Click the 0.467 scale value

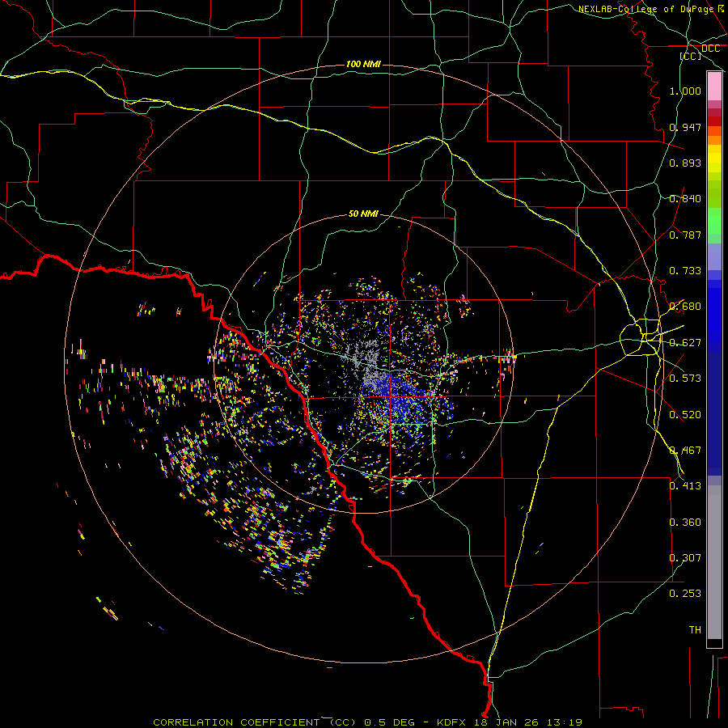[685, 451]
